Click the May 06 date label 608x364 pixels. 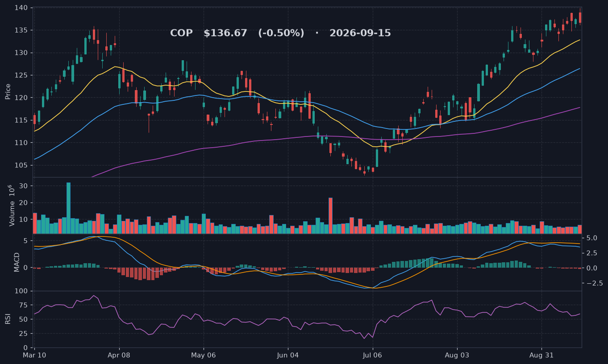[204, 356]
